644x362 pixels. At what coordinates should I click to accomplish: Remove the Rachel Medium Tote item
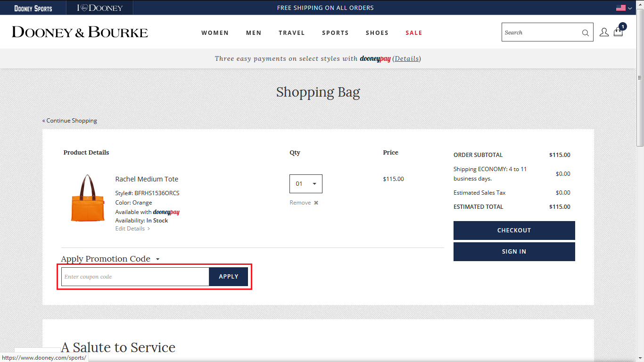pyautogui.click(x=304, y=203)
